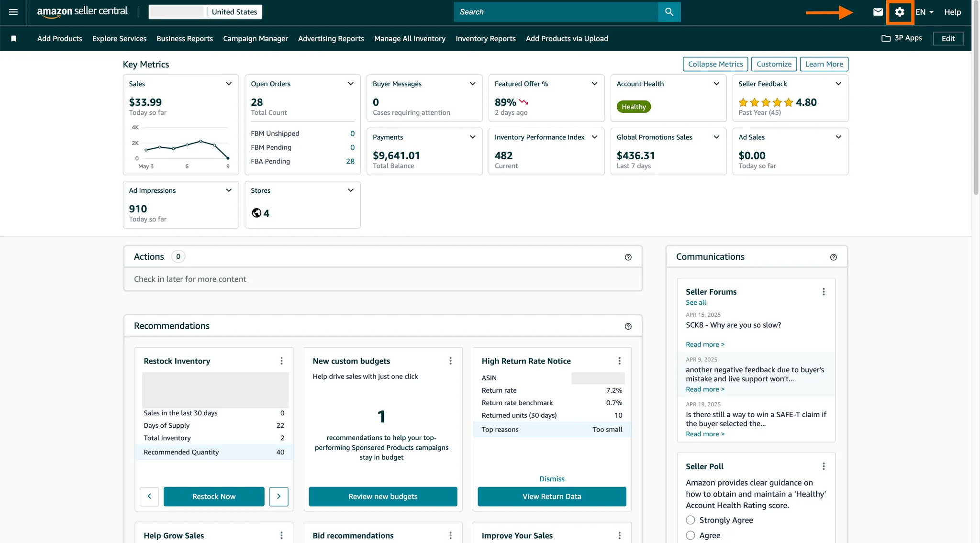Open the EN language dropdown
The width and height of the screenshot is (980, 543).
pos(924,12)
